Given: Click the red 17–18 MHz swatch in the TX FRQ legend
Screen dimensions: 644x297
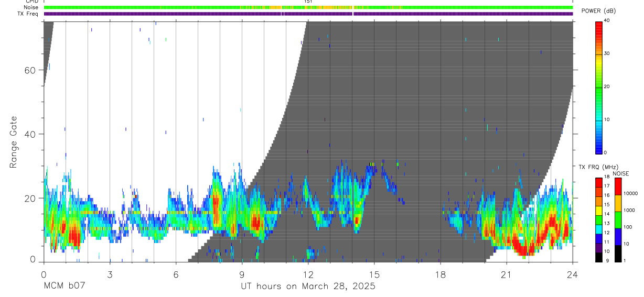Looking at the screenshot, I should pyautogui.click(x=599, y=182).
